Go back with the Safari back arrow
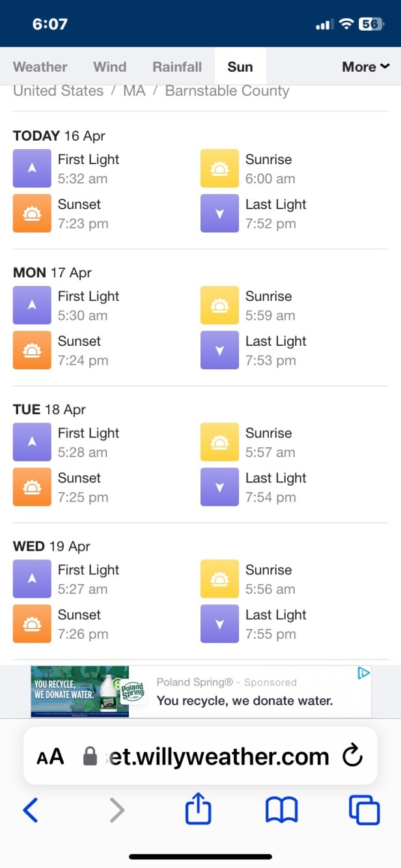The height and width of the screenshot is (868, 401). (31, 810)
